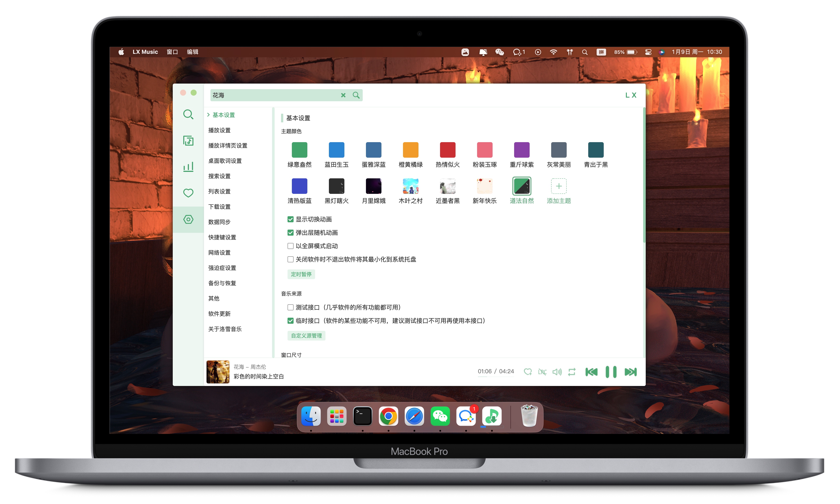Open the leaderboard chart icon
Image resolution: width=840 pixels, height=504 pixels.
coord(188,167)
